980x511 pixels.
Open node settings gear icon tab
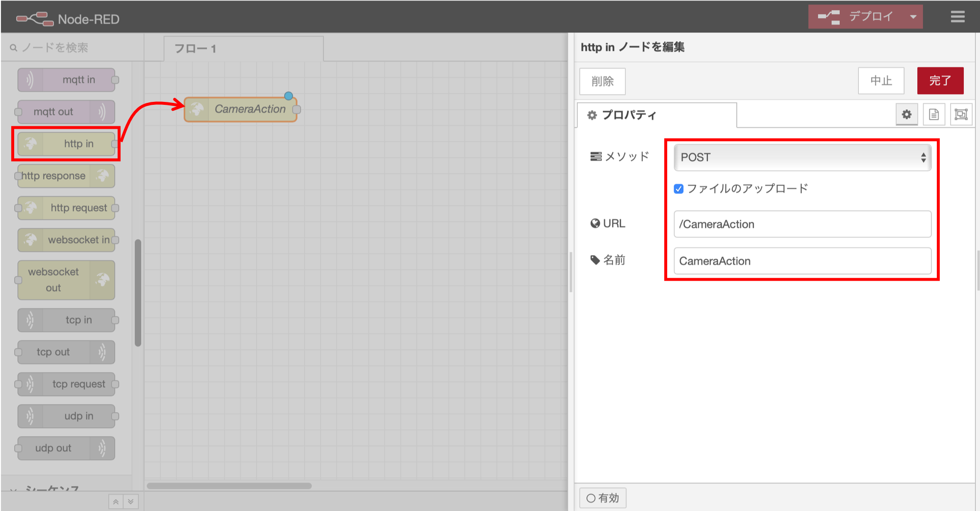(x=906, y=115)
